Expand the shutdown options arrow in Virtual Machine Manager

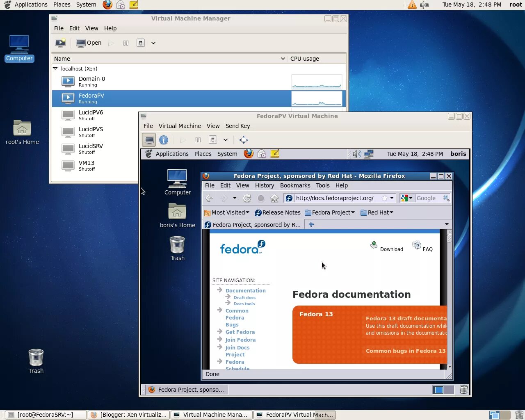pos(153,43)
